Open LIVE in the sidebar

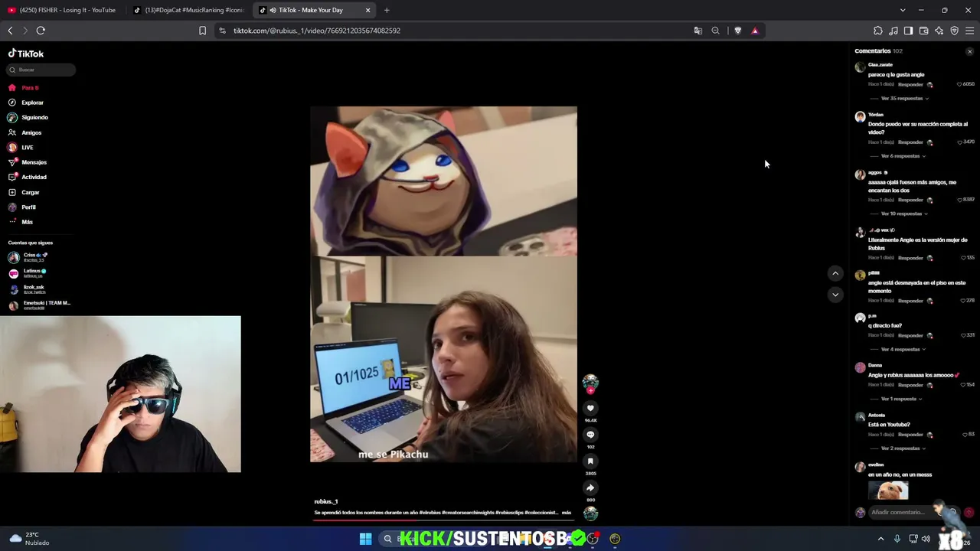pos(21,148)
